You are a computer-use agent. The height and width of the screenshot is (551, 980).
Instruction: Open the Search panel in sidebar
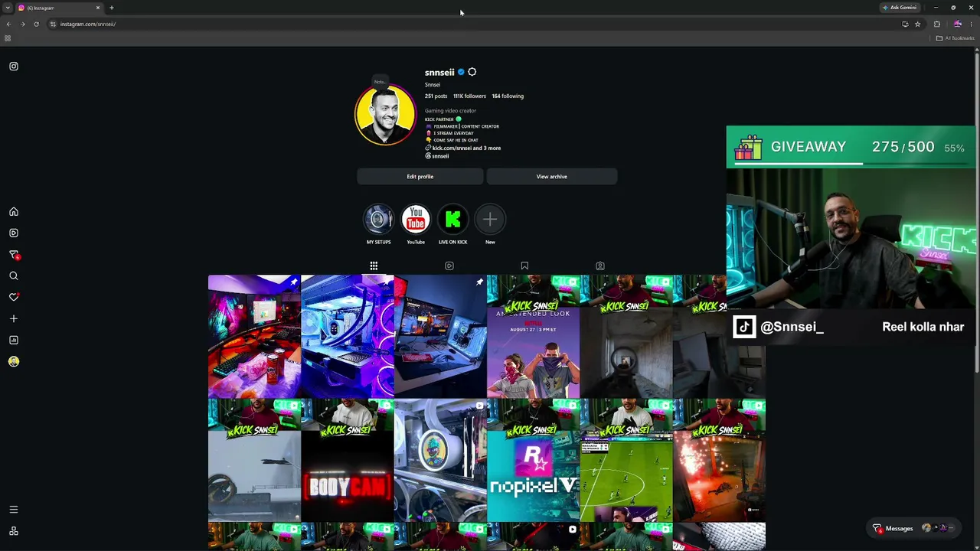tap(14, 276)
